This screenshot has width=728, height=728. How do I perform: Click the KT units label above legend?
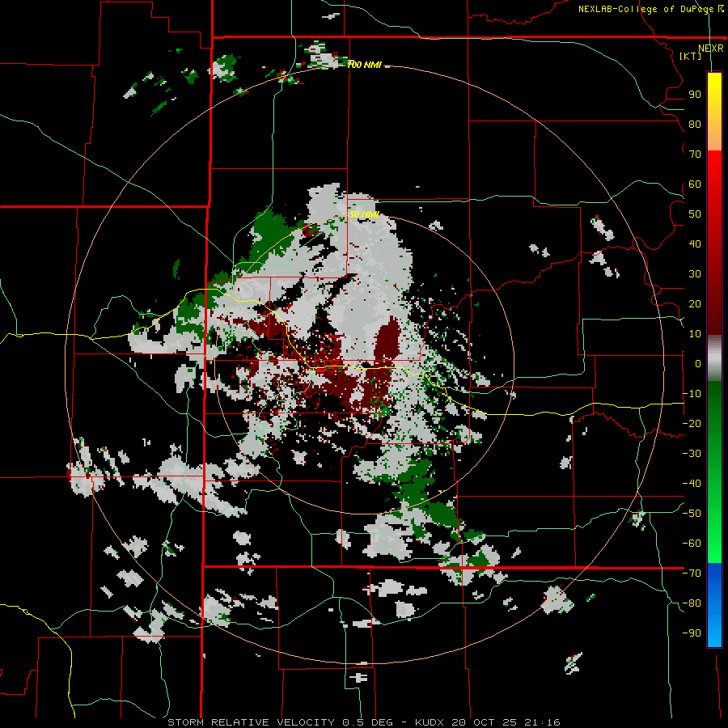(691, 56)
